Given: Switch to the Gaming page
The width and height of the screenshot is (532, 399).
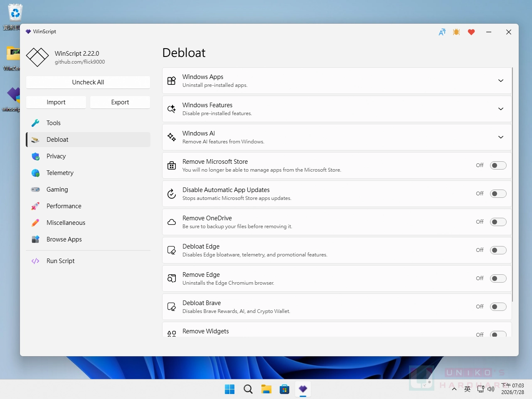Looking at the screenshot, I should pyautogui.click(x=88, y=190).
